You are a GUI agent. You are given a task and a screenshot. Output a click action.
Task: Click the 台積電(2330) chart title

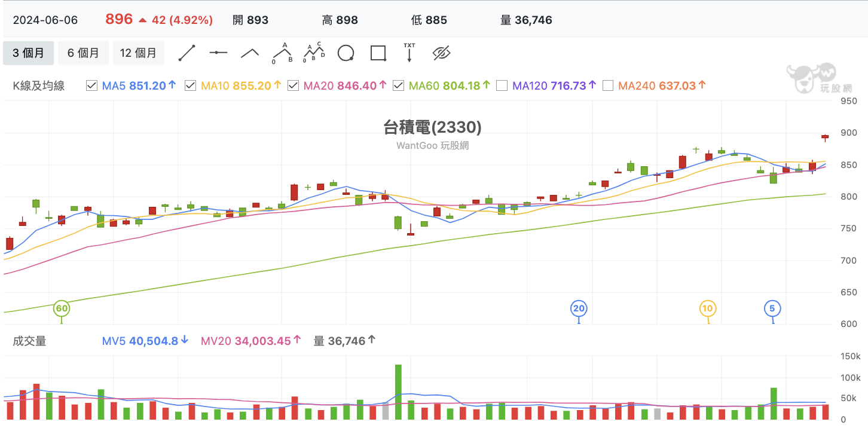coord(432,127)
